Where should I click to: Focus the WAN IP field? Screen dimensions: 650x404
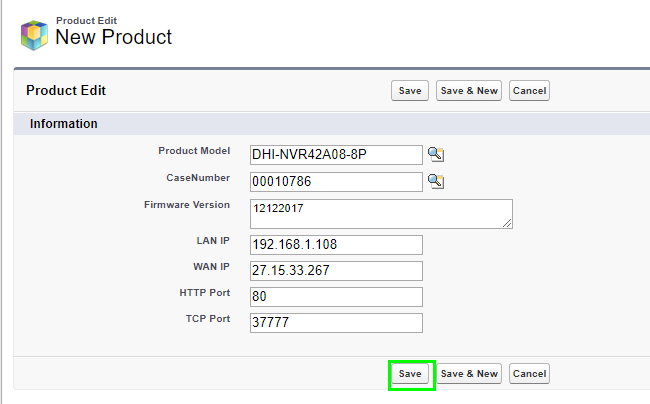pyautogui.click(x=336, y=271)
